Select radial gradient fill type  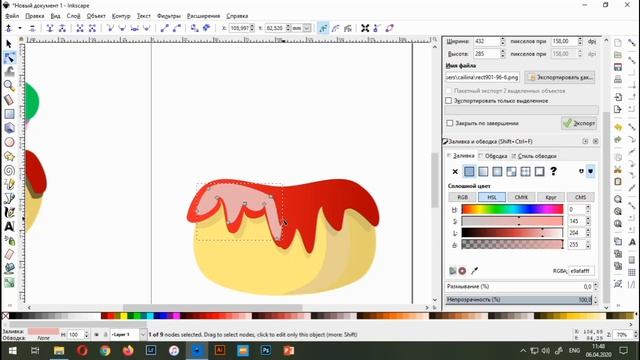[x=497, y=171]
